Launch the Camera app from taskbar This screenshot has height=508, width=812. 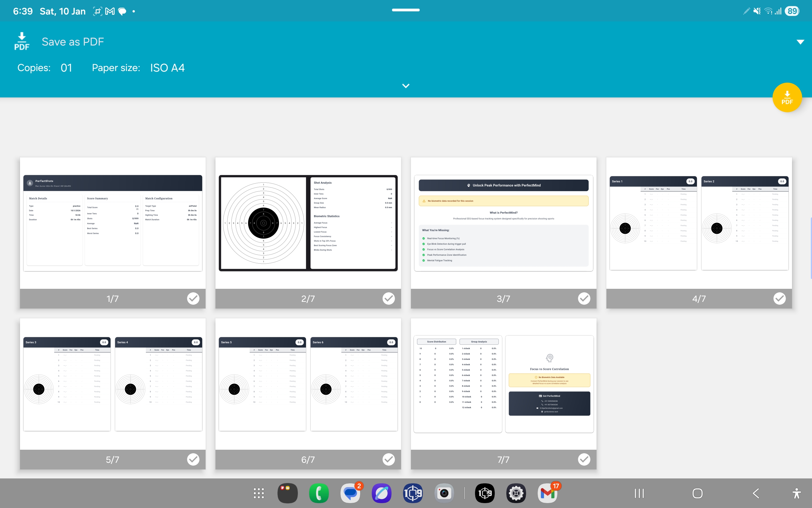click(x=444, y=493)
